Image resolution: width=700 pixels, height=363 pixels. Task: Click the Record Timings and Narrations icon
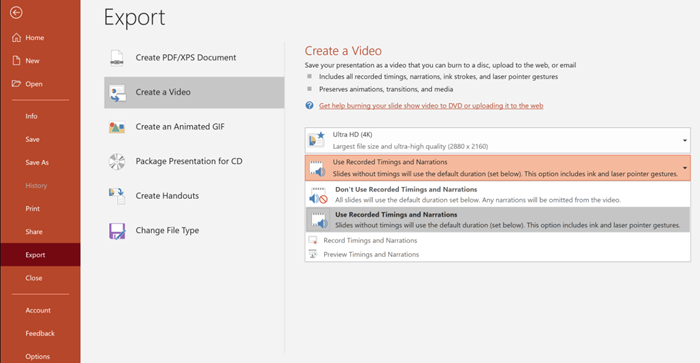pyautogui.click(x=313, y=240)
